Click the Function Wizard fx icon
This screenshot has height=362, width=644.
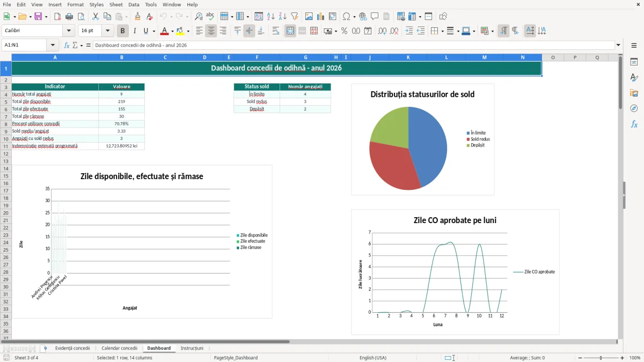click(x=67, y=45)
